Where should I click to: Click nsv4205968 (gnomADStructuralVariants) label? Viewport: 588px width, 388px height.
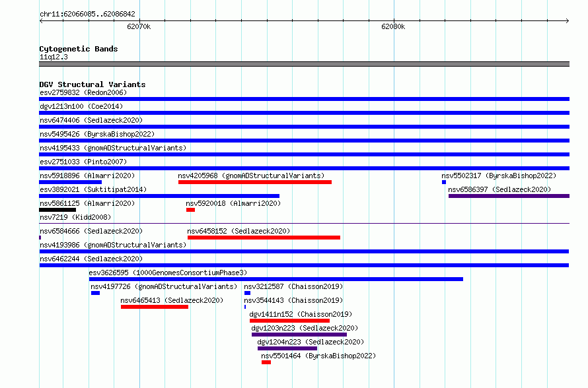point(251,176)
